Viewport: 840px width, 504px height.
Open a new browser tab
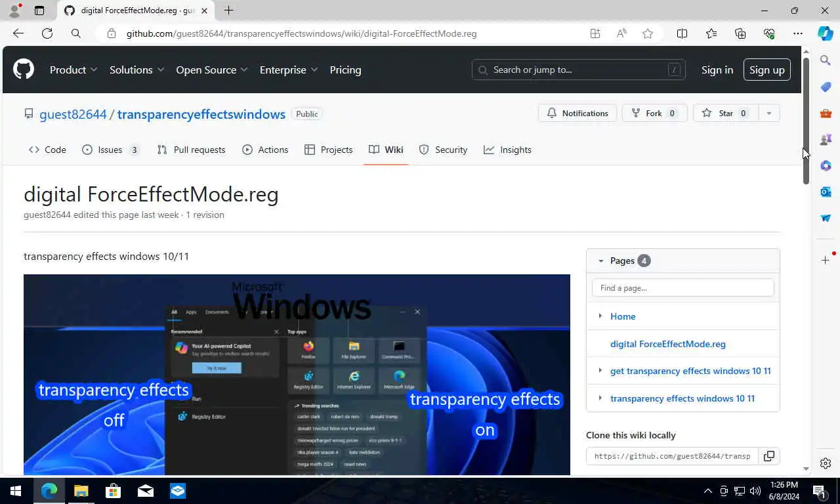point(228,10)
